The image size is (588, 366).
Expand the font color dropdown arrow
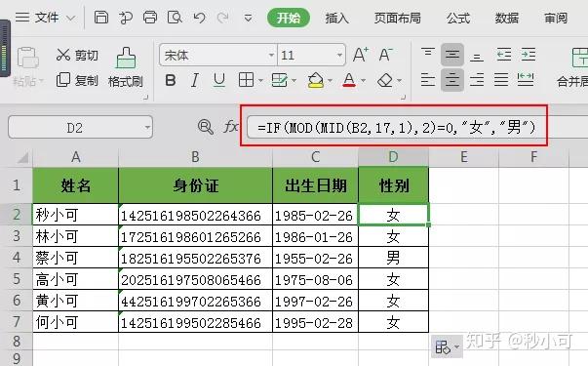(x=363, y=80)
